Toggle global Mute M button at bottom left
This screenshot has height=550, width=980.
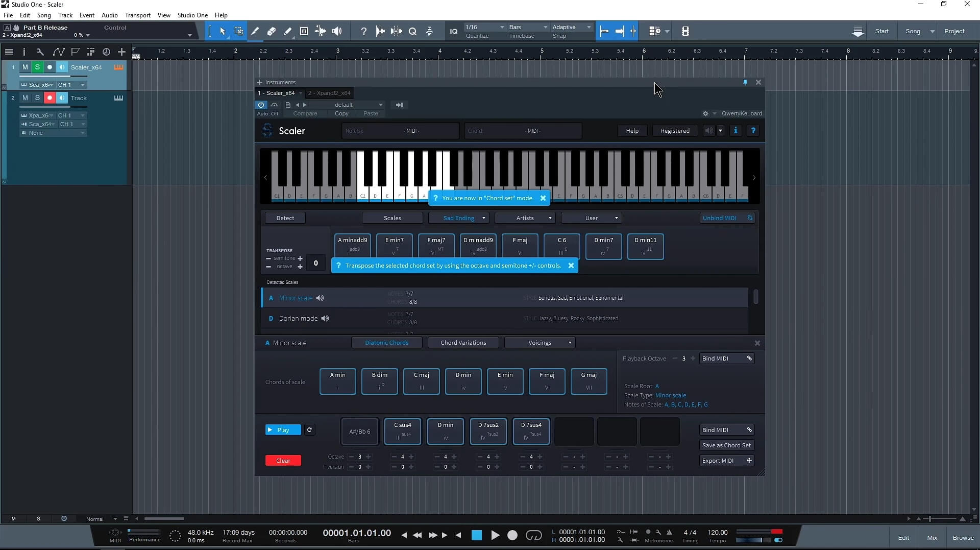pyautogui.click(x=13, y=519)
